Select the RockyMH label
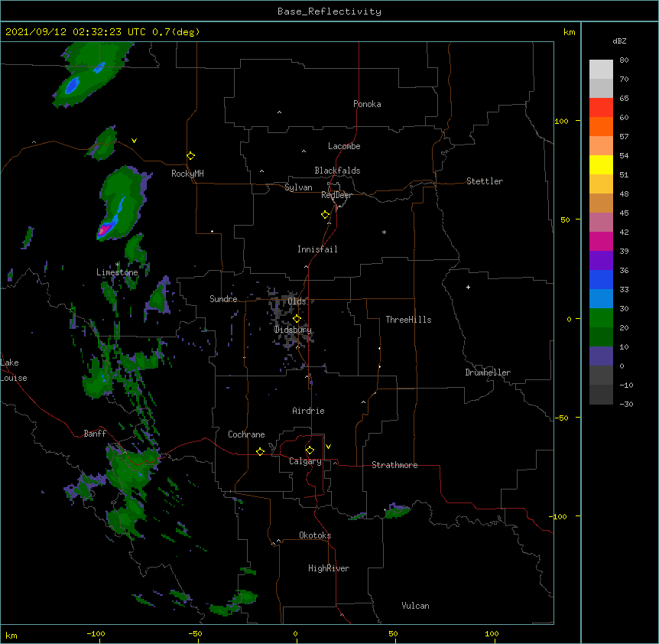The width and height of the screenshot is (659, 644). point(187,174)
